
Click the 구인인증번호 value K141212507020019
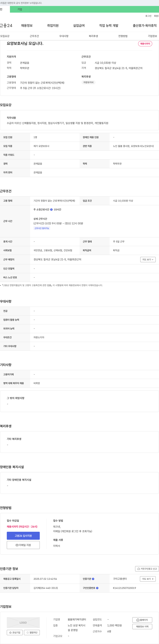pyautogui.click(x=124, y=588)
